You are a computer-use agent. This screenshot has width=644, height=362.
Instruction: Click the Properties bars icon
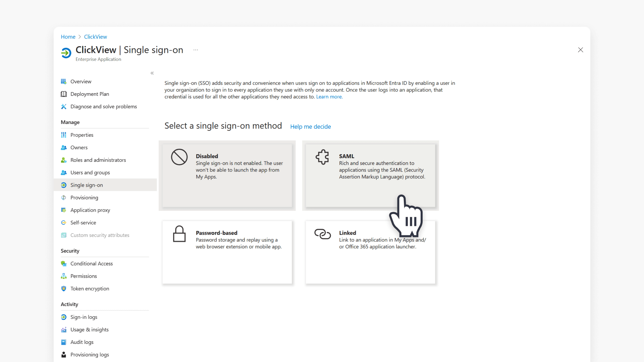click(64, 135)
